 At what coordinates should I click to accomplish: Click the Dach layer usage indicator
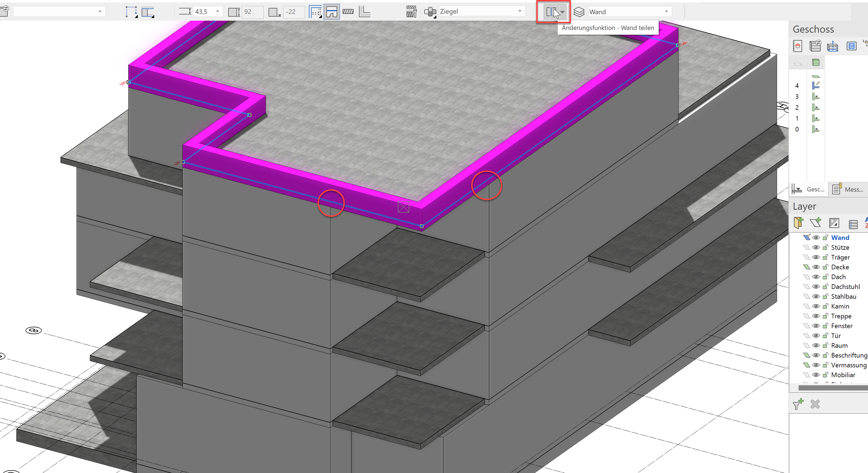[806, 277]
